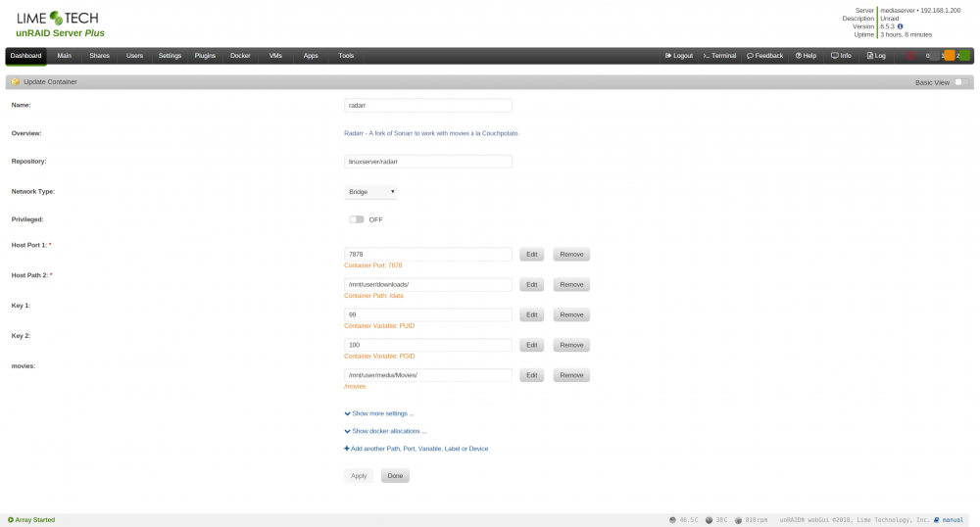Open the Main tab
980x527 pixels.
[x=65, y=56]
